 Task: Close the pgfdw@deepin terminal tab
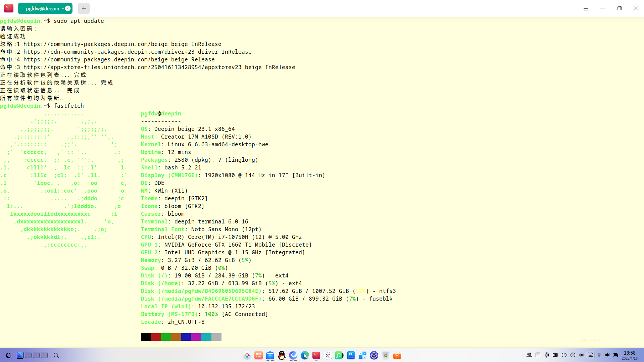pos(68,8)
